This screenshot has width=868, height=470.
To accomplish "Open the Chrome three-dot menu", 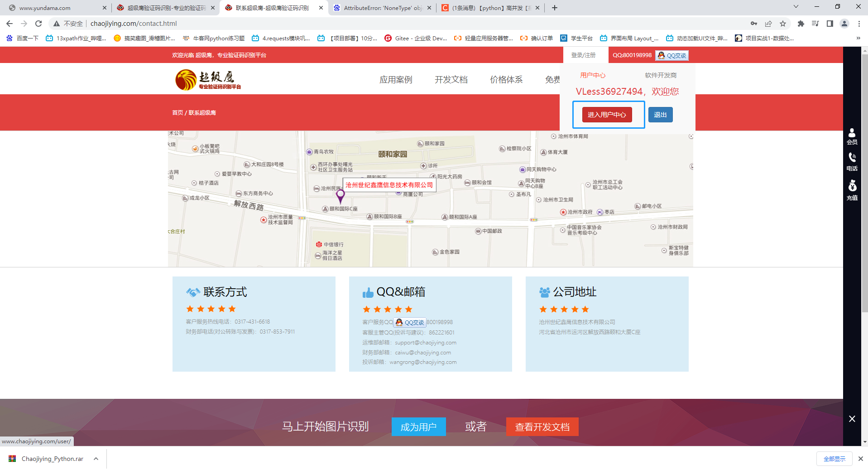I will 859,24.
